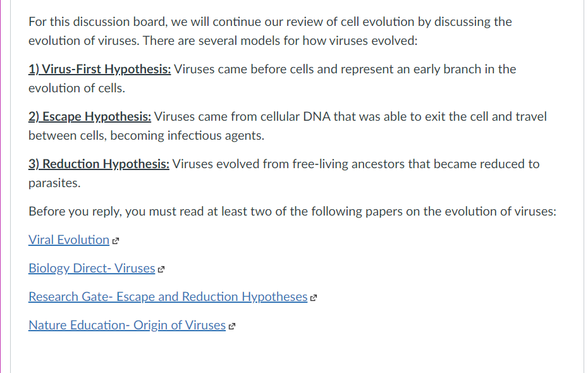Click the introductory discussion paragraph
Viewport: 588px width, 373px height.
coord(269,21)
